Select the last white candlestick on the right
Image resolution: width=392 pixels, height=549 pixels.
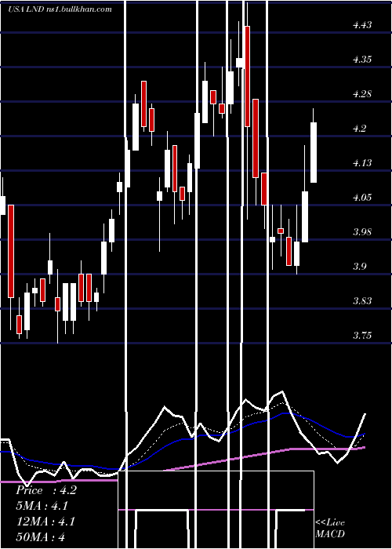point(314,146)
